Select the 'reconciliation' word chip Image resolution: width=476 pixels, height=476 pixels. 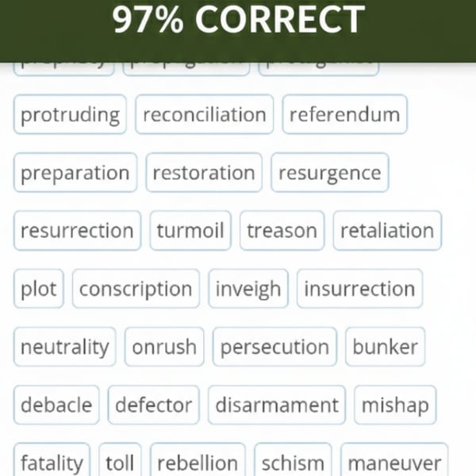pos(205,114)
